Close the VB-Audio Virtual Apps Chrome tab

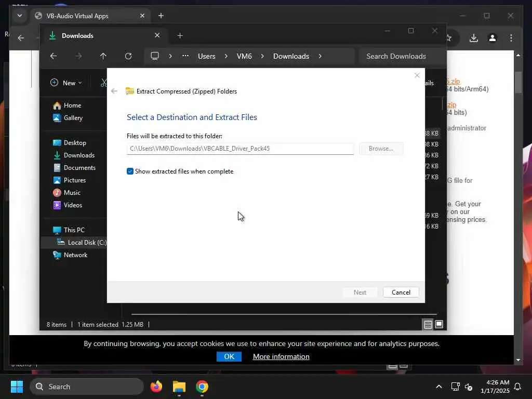(142, 16)
